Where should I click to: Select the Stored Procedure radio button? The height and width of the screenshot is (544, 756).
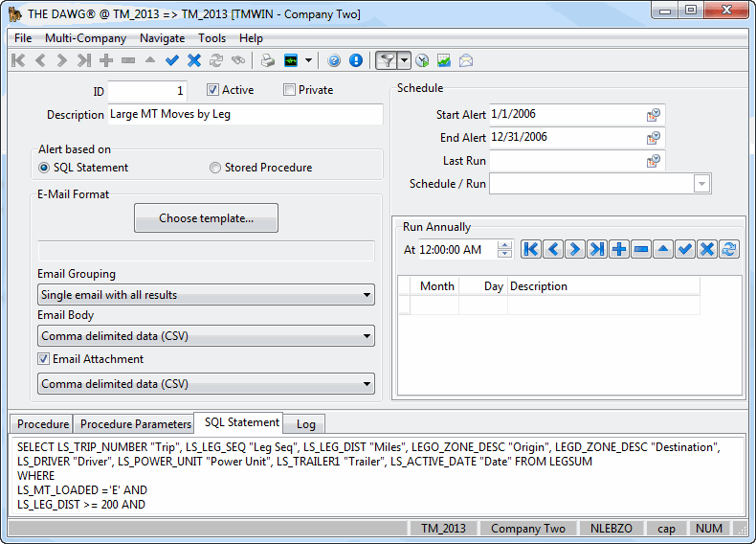click(215, 168)
